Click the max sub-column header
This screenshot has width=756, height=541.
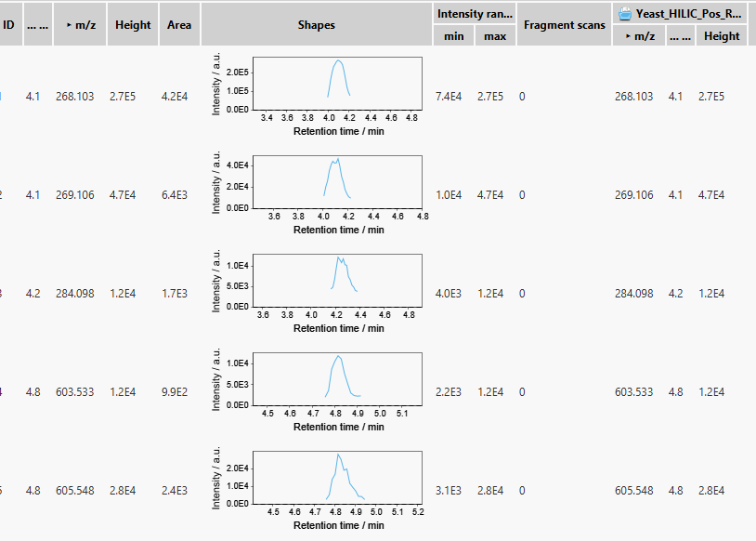coord(494,35)
